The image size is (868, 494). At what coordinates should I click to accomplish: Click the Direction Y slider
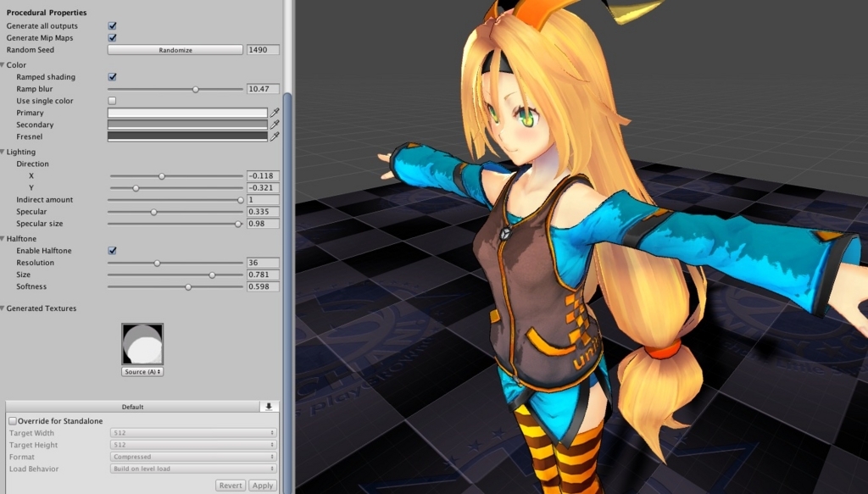(176, 188)
